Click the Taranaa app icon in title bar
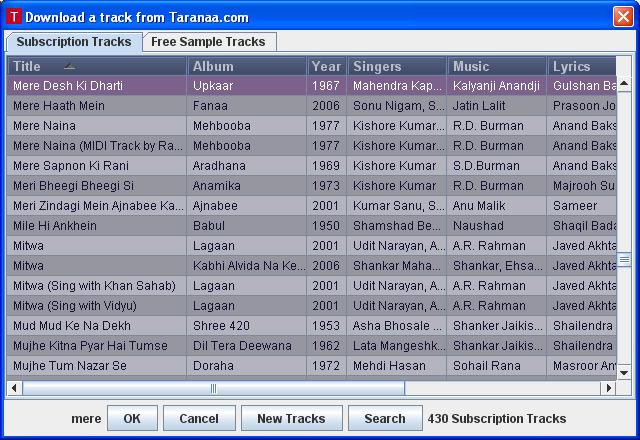The image size is (640, 440). pos(13,17)
